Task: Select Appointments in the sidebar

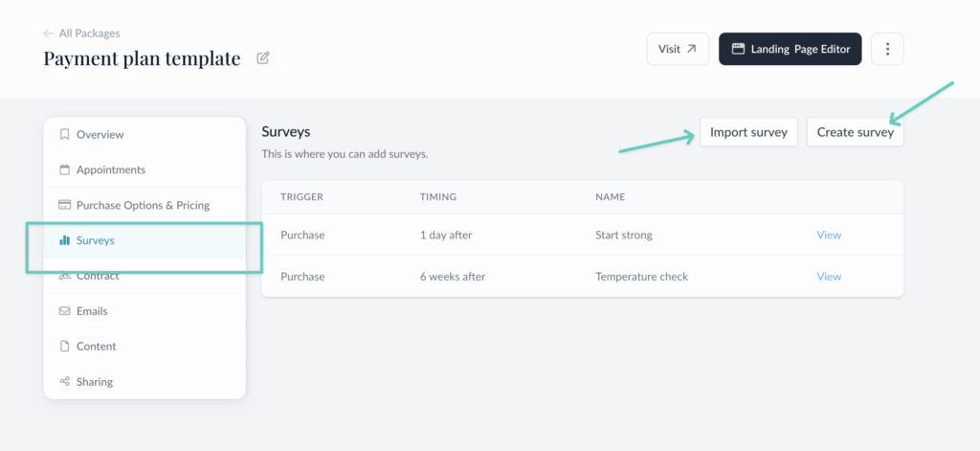Action: pos(111,170)
